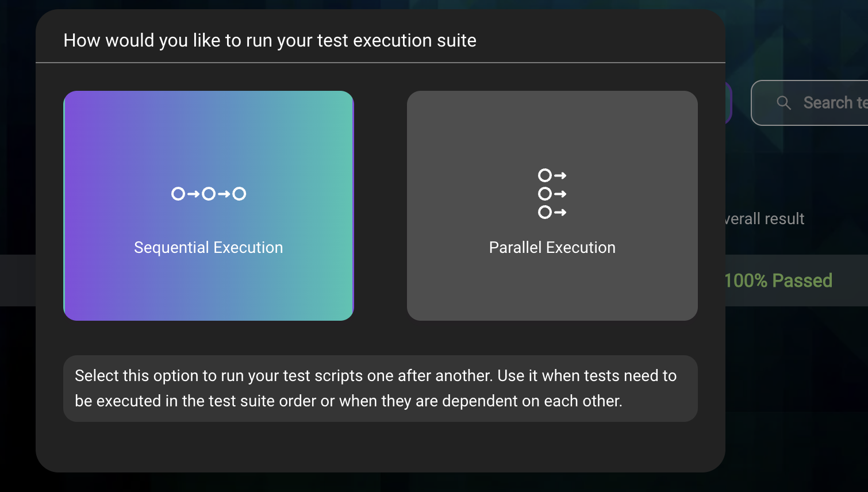Click the first circle of the sequential chain icon

[178, 194]
